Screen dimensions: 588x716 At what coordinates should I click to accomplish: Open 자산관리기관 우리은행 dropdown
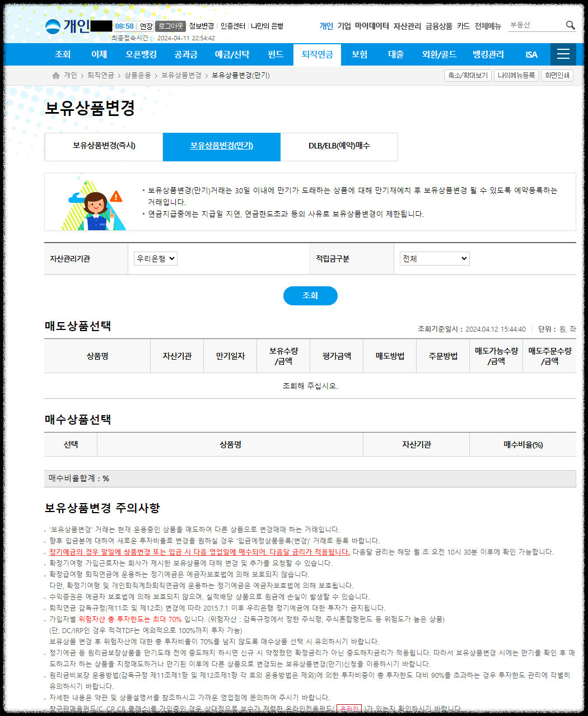point(156,258)
